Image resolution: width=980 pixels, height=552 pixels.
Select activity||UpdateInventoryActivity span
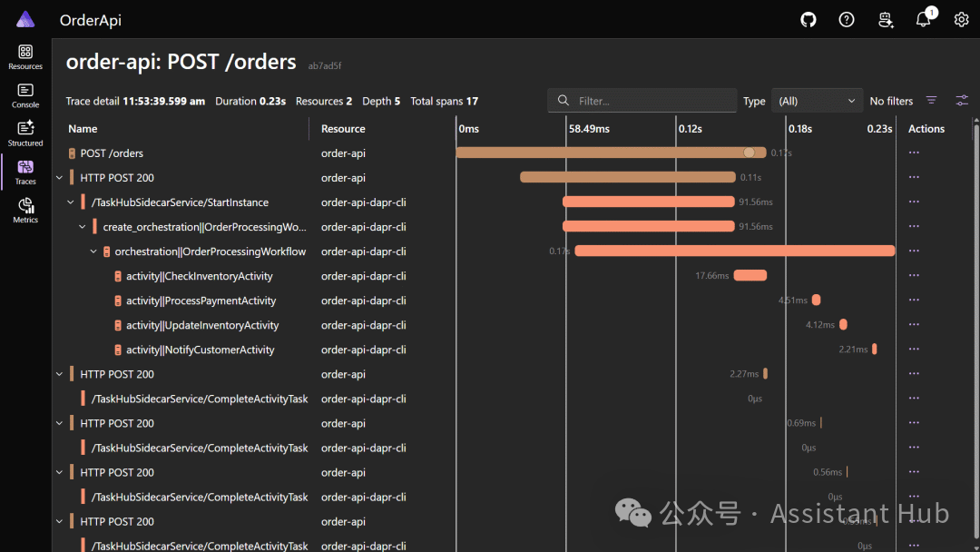pyautogui.click(x=202, y=325)
